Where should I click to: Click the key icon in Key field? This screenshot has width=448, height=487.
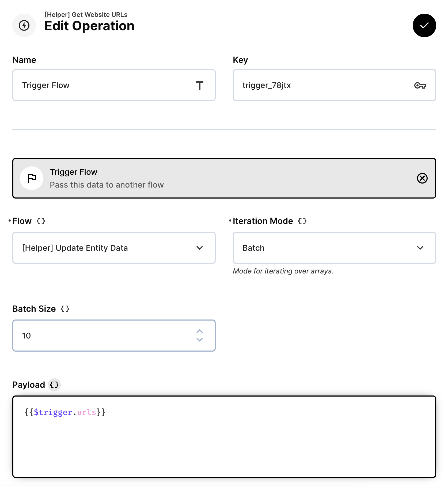(420, 85)
